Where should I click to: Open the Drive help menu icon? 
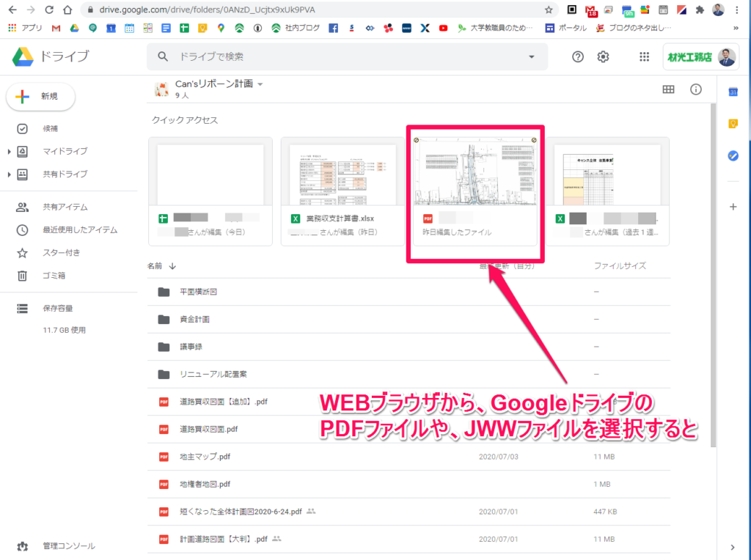click(578, 57)
